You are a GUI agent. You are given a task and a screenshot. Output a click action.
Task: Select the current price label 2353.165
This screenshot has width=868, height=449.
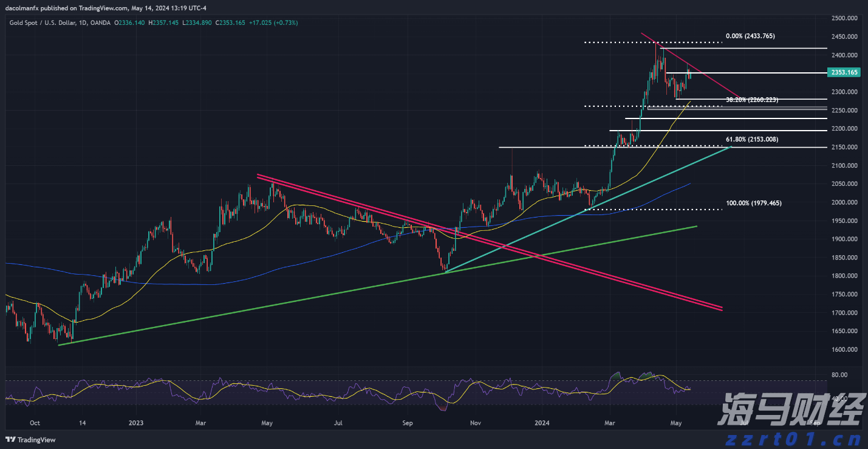pyautogui.click(x=844, y=72)
